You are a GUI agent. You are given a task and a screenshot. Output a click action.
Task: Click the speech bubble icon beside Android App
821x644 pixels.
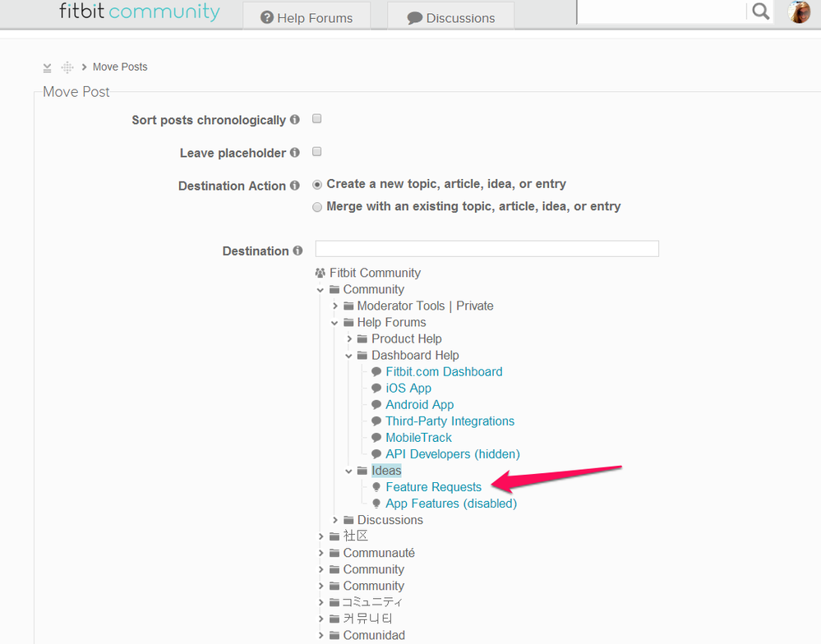376,404
